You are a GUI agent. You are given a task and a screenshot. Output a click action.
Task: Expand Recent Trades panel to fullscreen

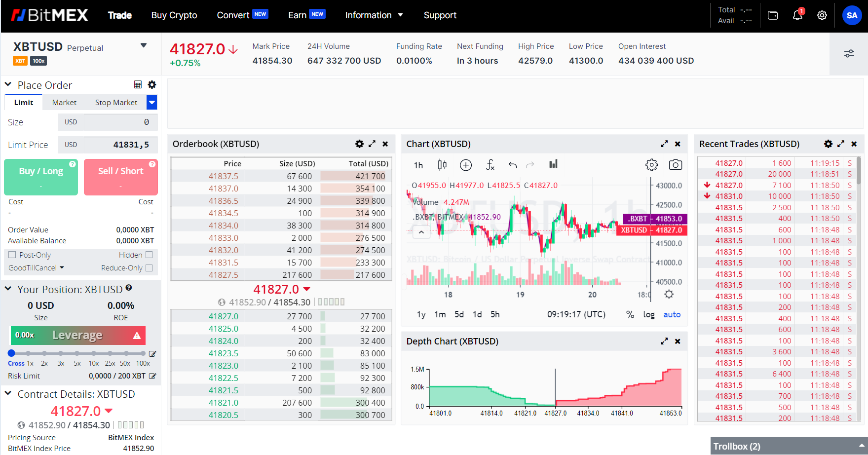click(841, 144)
